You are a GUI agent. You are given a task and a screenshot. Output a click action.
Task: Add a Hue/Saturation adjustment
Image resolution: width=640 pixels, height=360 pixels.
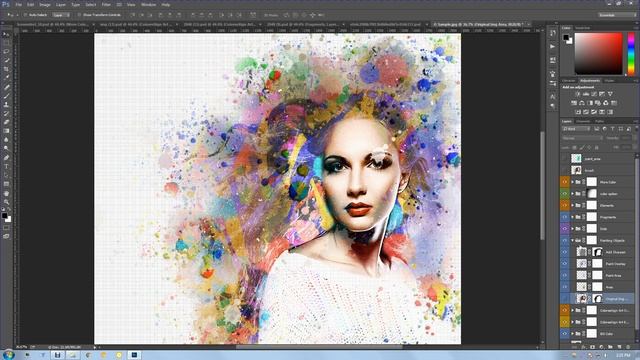click(x=574, y=103)
